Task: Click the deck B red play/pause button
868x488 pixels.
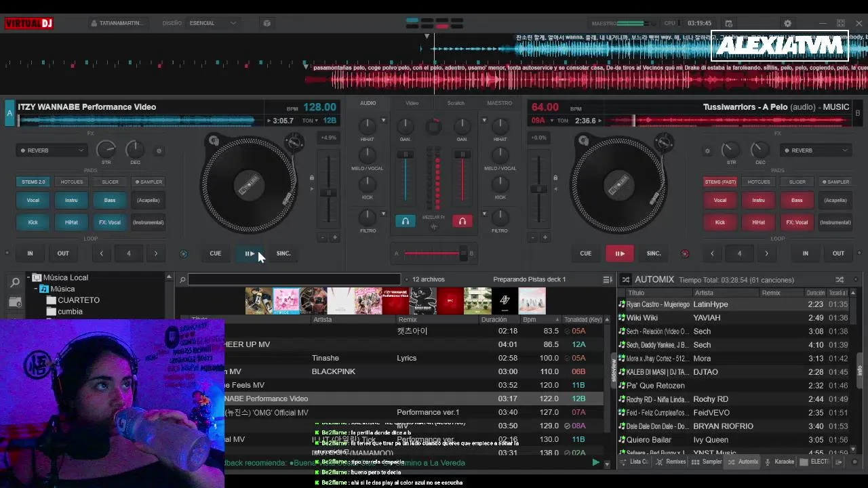Action: coord(620,253)
